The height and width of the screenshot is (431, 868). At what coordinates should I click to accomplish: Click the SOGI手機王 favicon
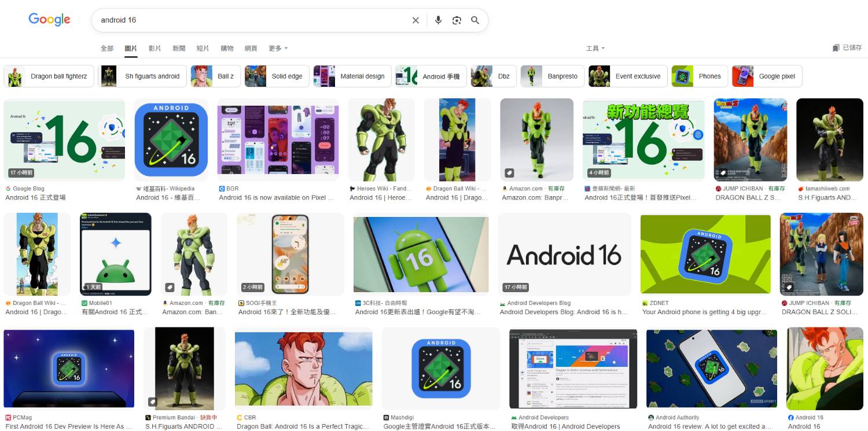click(241, 303)
